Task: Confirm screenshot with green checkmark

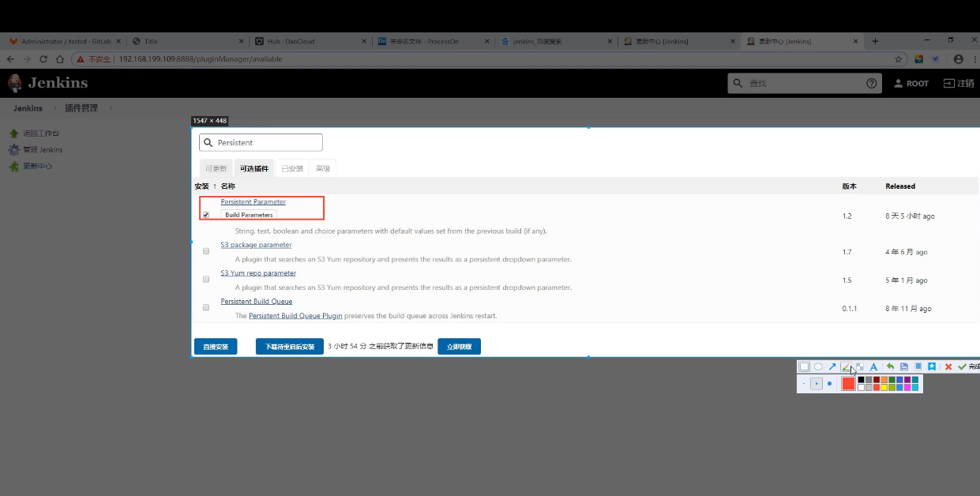Action: (x=962, y=366)
